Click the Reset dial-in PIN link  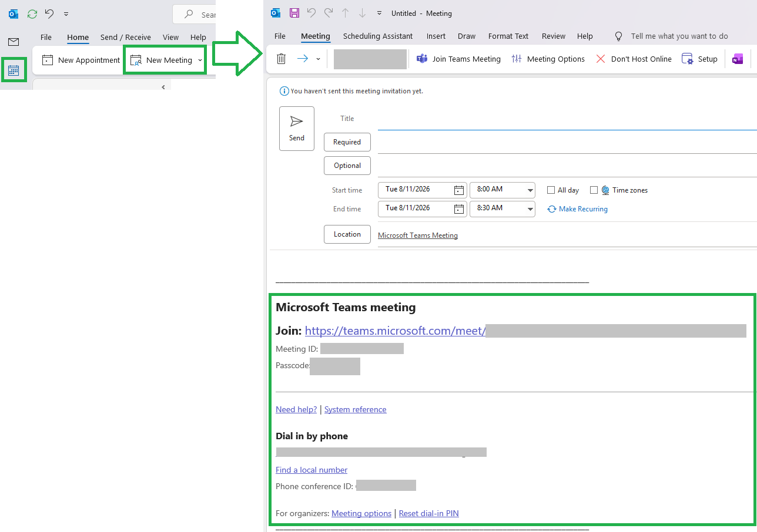tap(428, 514)
